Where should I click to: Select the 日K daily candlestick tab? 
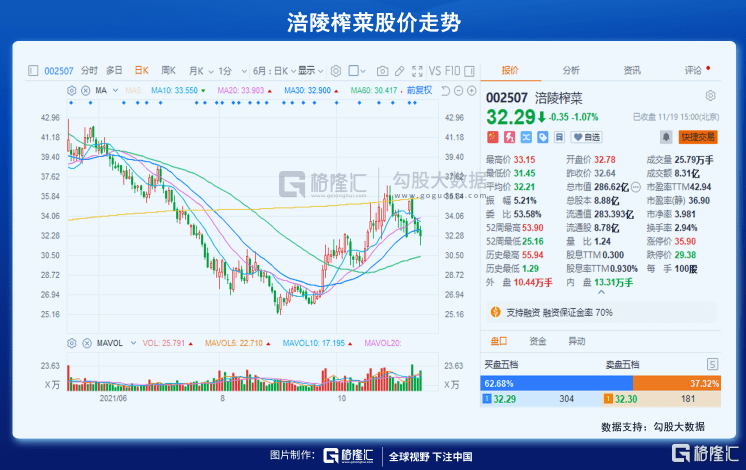click(142, 71)
